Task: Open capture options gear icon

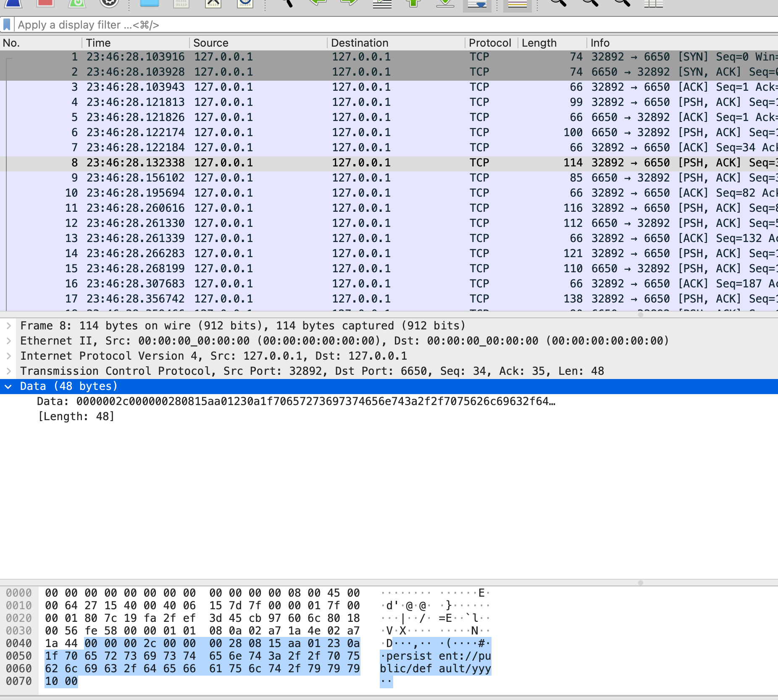Action: [x=109, y=3]
